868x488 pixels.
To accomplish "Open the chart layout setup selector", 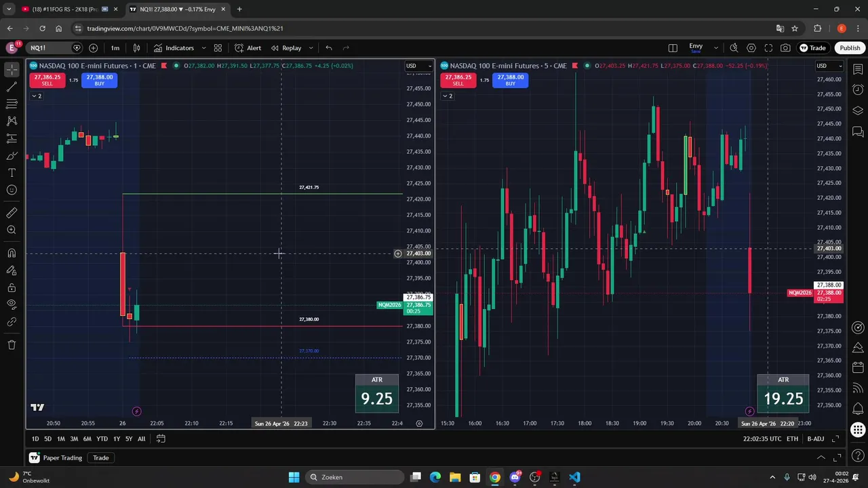I will click(x=673, y=48).
